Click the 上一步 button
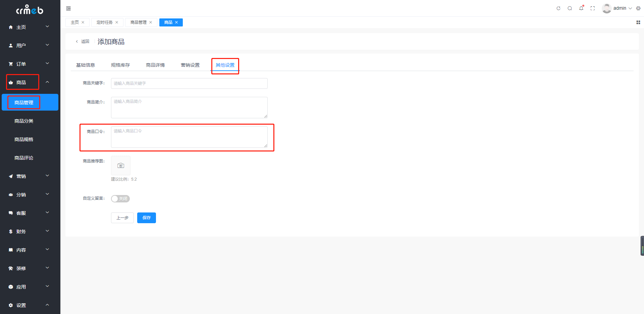Screen dimensions: 644x314 [x=122, y=218]
